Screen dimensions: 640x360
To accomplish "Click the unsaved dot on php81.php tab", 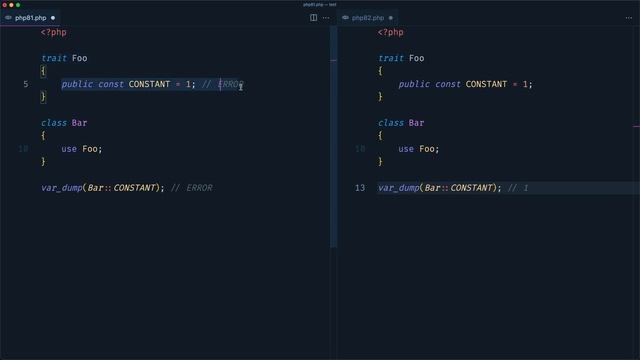I will click(x=53, y=18).
